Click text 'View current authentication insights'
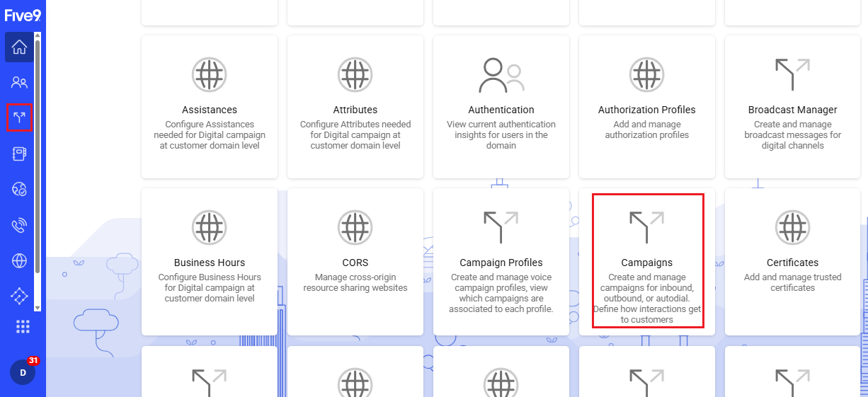 [x=501, y=130]
